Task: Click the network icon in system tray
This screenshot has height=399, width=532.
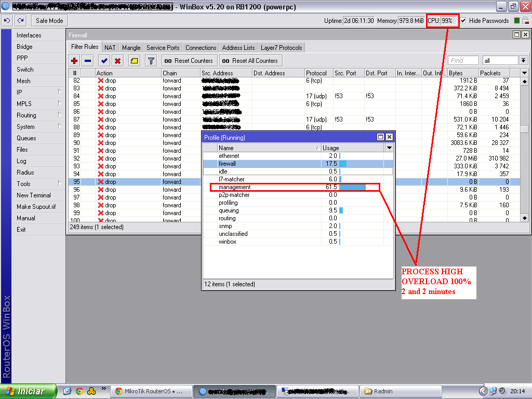Action: 493,391
